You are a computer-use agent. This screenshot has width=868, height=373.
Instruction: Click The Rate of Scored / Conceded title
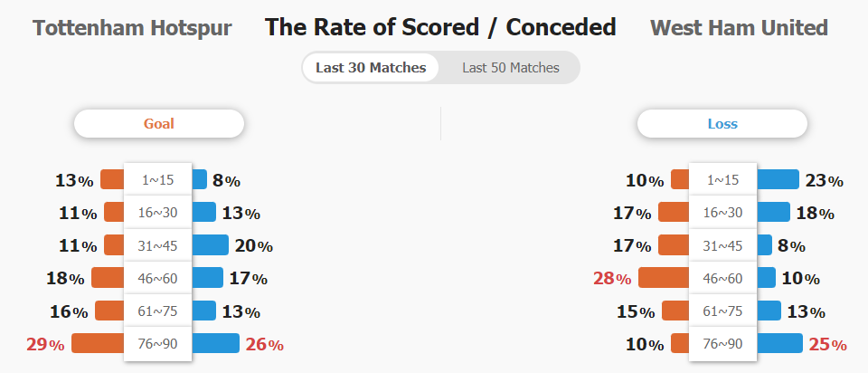tap(440, 27)
